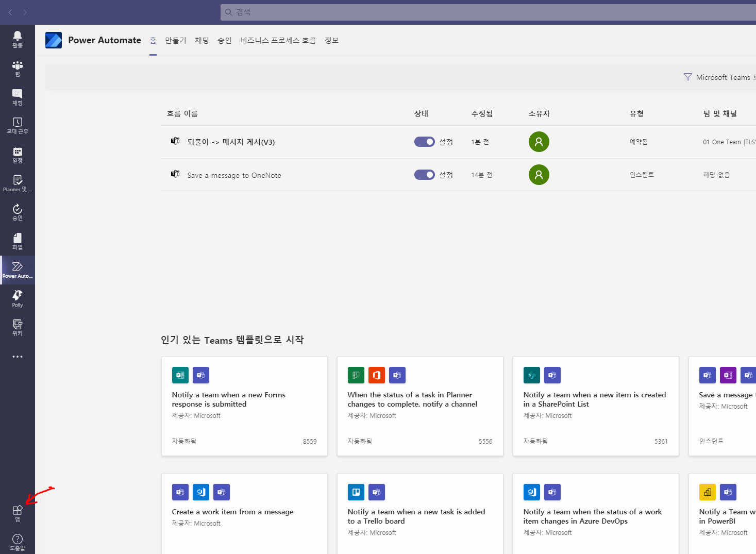This screenshot has height=554, width=756.
Task: Click the SharePoint icon on SharePoint List template
Action: point(532,375)
